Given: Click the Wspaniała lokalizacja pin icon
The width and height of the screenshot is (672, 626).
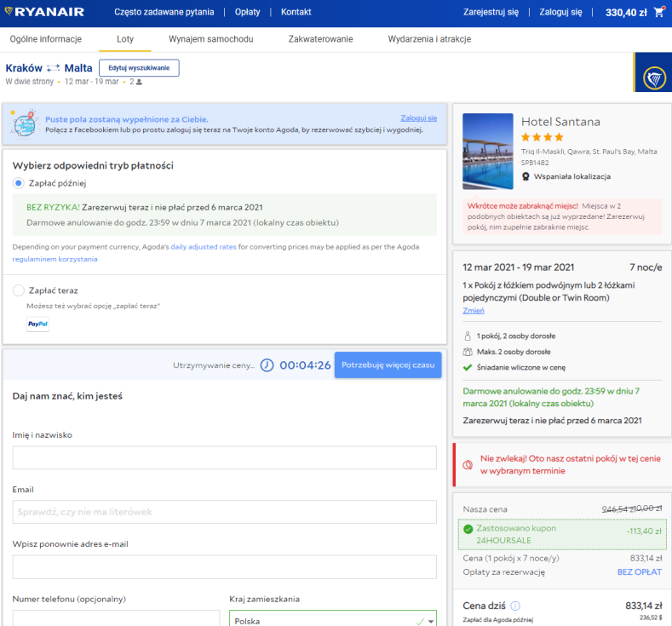Looking at the screenshot, I should coord(527,177).
